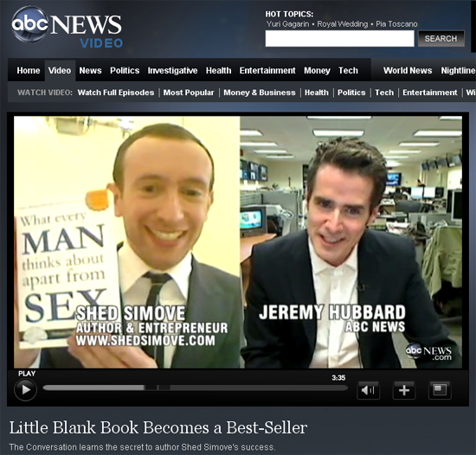Click the SEARCH button
This screenshot has width=476, height=455.
click(441, 39)
